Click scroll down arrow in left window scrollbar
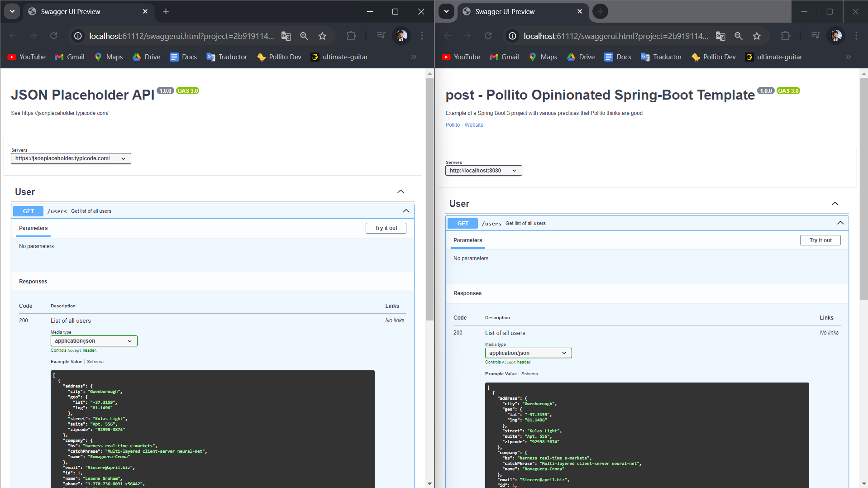The height and width of the screenshot is (488, 868). click(429, 483)
